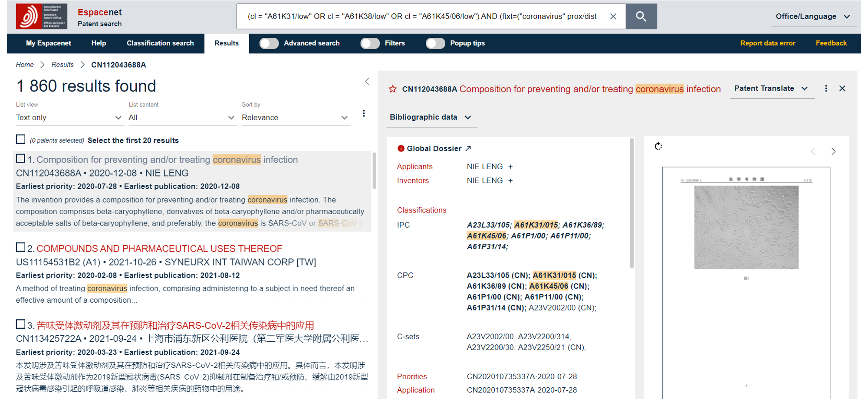Screen dimensions: 868x399
Task: Clear the search query with the X icon
Action: (x=613, y=16)
